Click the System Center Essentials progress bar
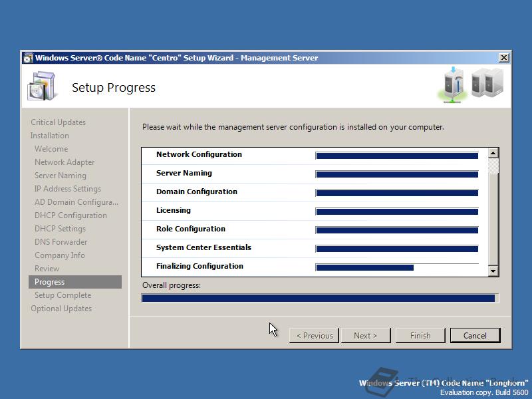The image size is (532, 399). click(x=396, y=249)
